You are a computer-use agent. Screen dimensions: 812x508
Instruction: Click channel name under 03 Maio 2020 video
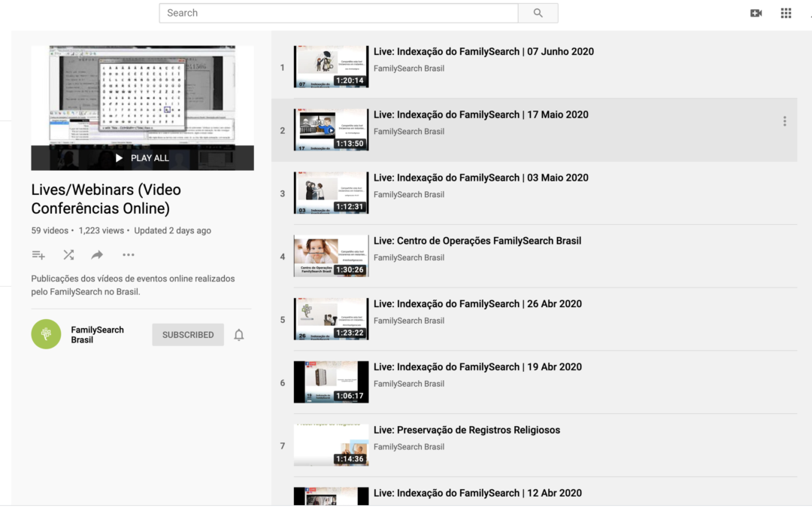[408, 194]
